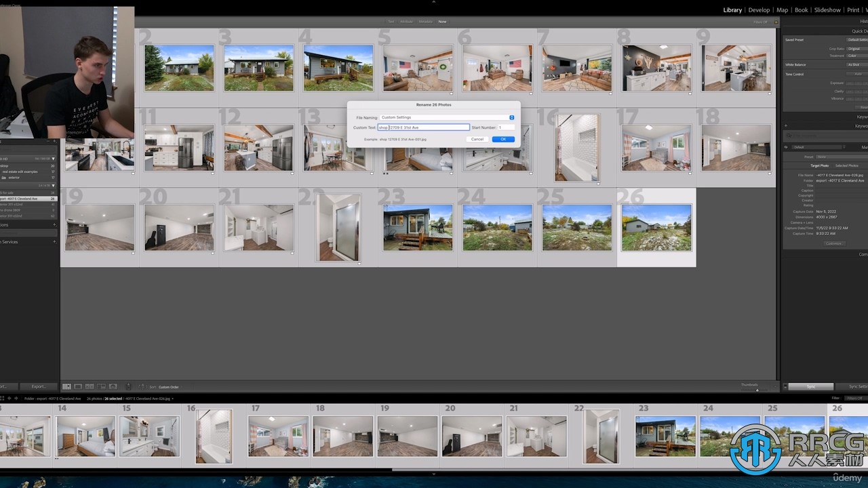Click the Customize metadata button
This screenshot has height=488, width=868.
pyautogui.click(x=834, y=243)
